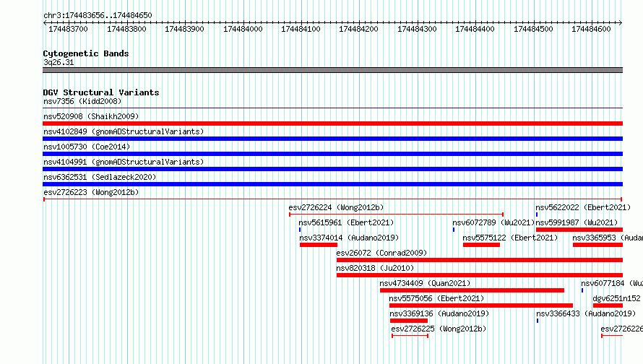Open nsv3369136 (Audano2019) label

(439, 313)
